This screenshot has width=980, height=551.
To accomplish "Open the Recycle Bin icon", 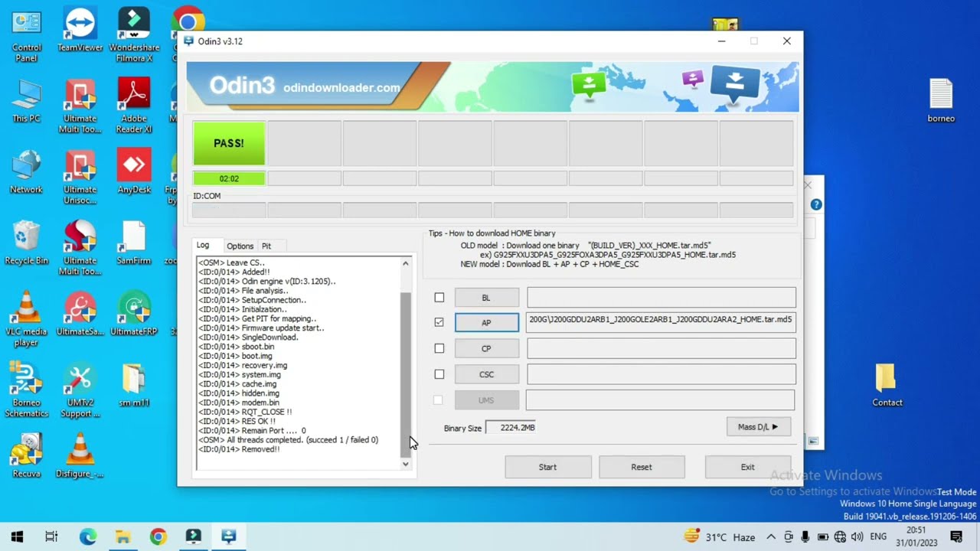I will pos(26,243).
